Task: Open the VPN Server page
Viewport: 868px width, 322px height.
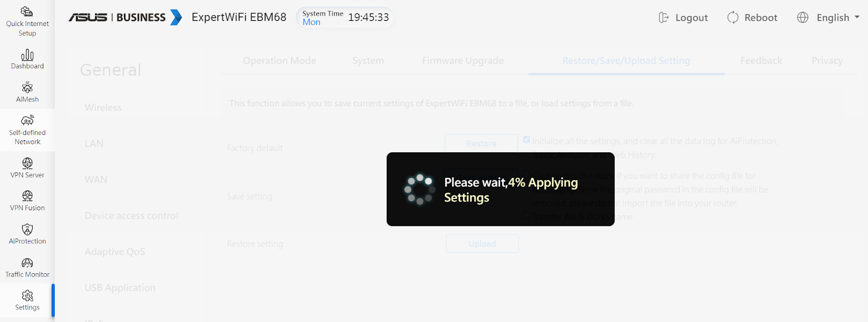Action: 27,168
